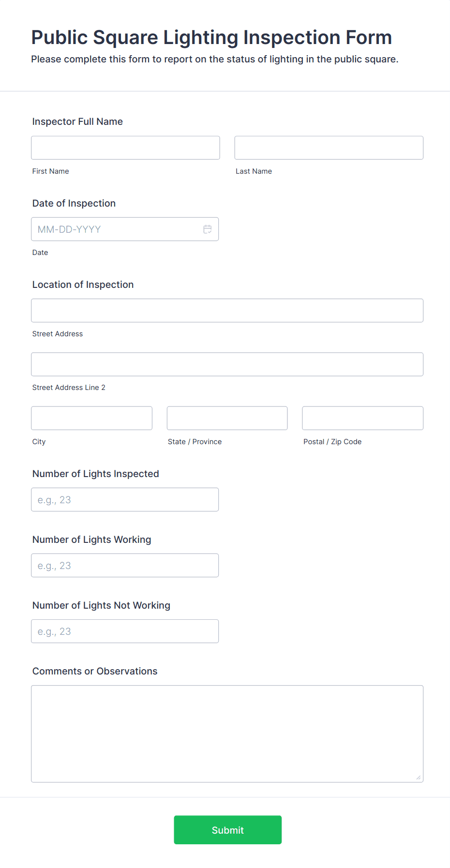The height and width of the screenshot is (868, 450).
Task: Focus the Number of Lights Working input
Action: pos(125,565)
